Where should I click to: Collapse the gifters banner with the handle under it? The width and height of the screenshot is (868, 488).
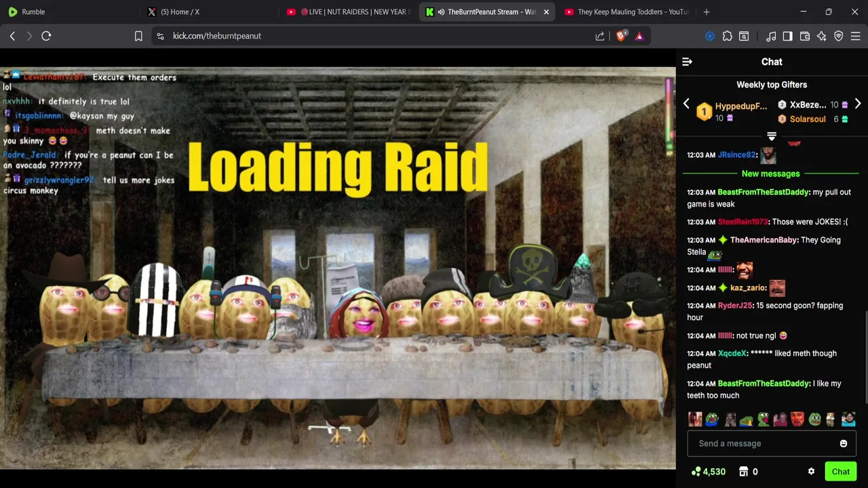coord(772,137)
